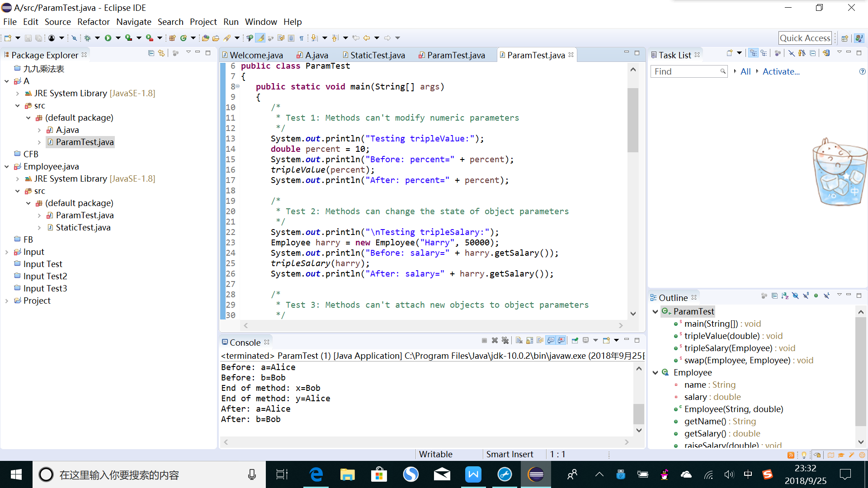Collapse Employee.java project node
The image size is (868, 488).
tap(7, 167)
